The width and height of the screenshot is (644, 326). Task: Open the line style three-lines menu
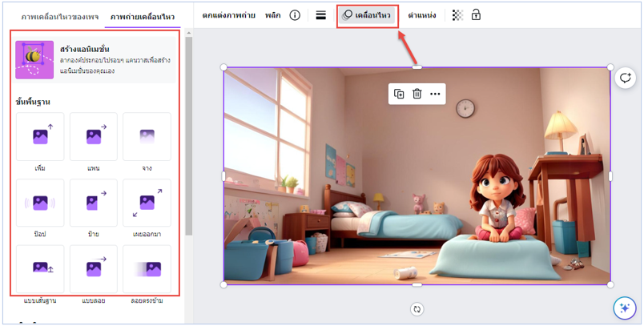pyautogui.click(x=320, y=15)
